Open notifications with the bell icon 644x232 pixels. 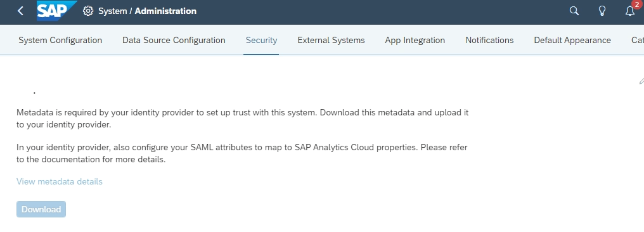click(x=630, y=11)
